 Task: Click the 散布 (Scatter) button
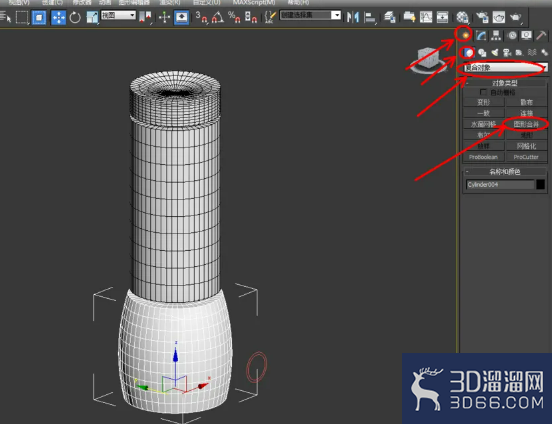[526, 102]
